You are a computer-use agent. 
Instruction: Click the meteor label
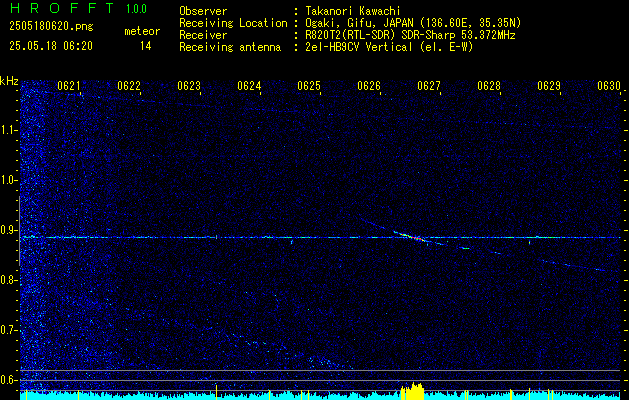click(142, 31)
